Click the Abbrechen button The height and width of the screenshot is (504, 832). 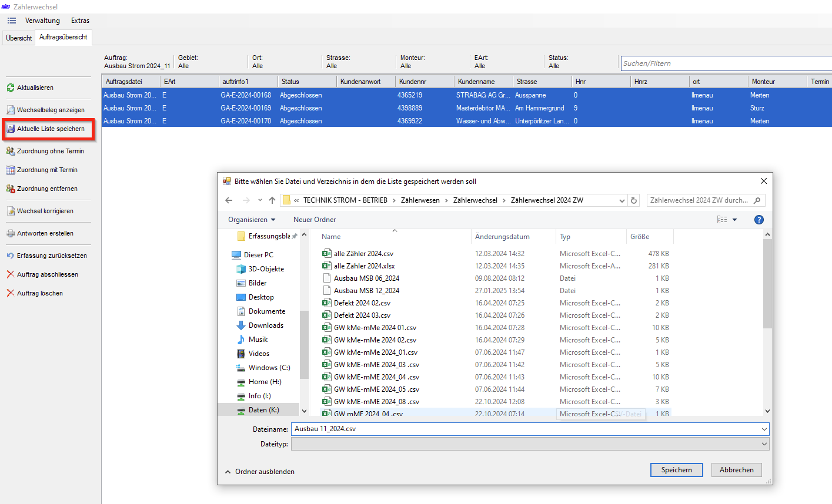pyautogui.click(x=736, y=470)
